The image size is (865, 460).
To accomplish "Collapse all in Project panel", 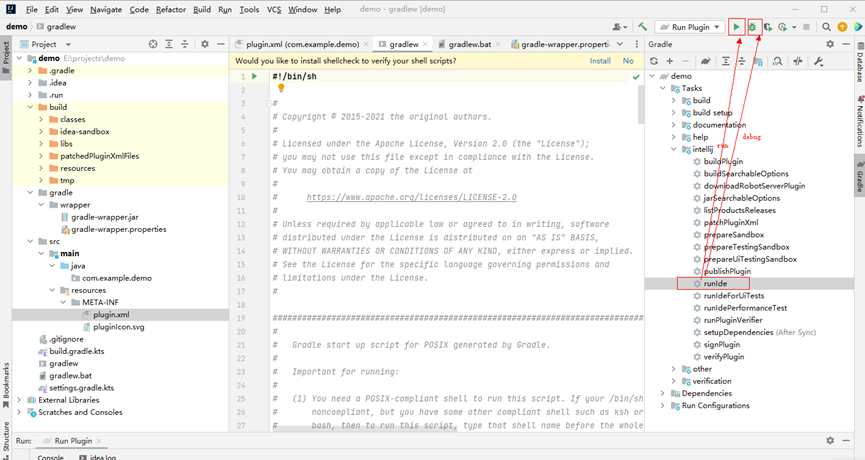I will pos(185,44).
